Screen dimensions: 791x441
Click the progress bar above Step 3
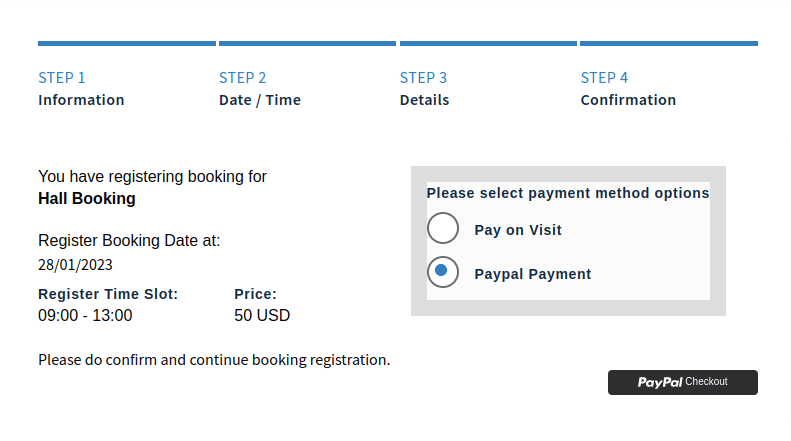tap(488, 43)
